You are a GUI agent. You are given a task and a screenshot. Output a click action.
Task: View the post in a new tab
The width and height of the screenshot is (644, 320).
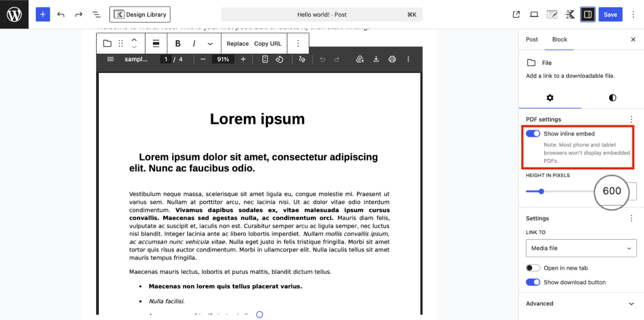tap(516, 14)
